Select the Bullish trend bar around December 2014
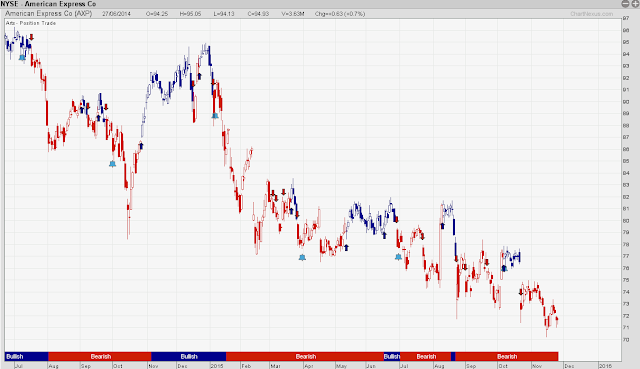 189,356
